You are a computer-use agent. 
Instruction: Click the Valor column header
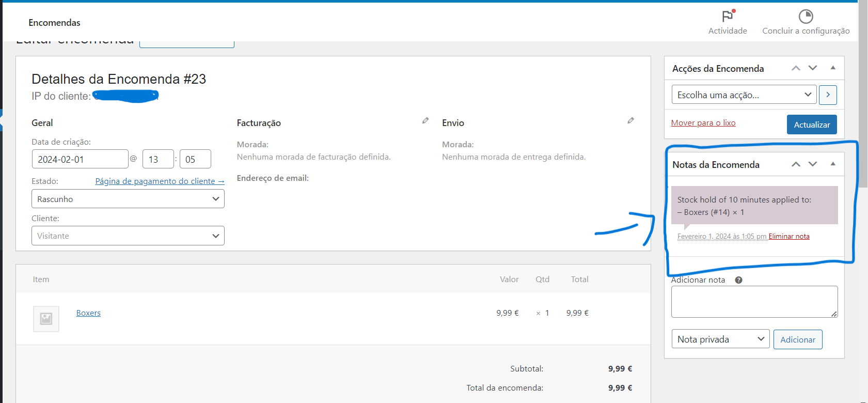pos(509,279)
